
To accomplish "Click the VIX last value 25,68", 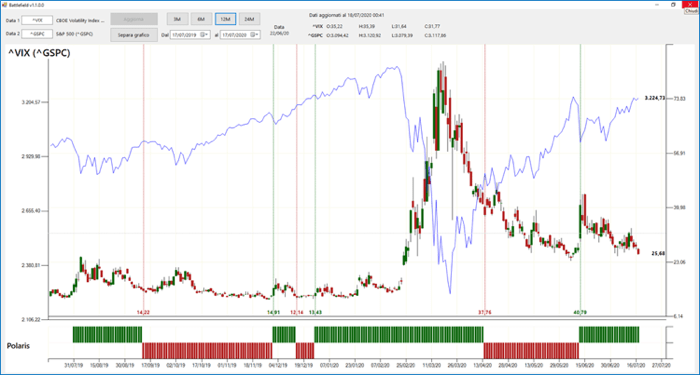I will point(658,253).
